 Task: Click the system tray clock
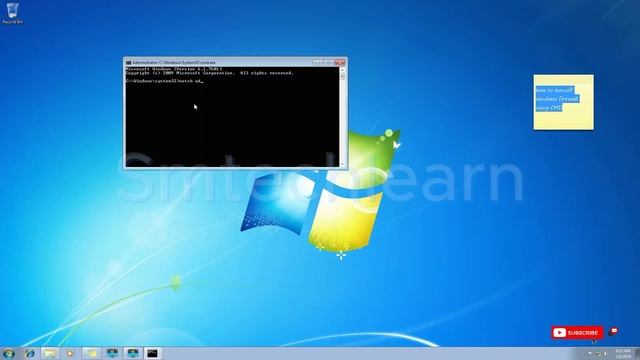pyautogui.click(x=623, y=353)
